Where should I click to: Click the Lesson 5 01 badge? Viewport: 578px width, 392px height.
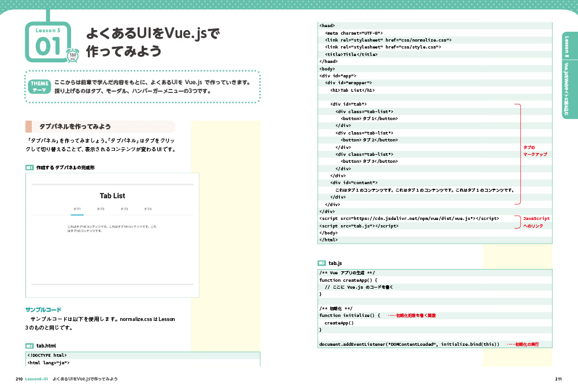48,42
